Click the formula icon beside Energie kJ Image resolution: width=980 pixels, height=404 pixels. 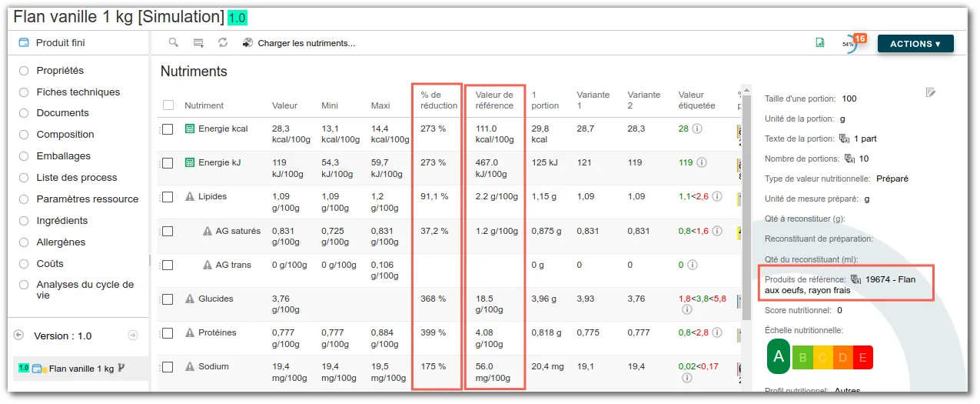(x=190, y=162)
